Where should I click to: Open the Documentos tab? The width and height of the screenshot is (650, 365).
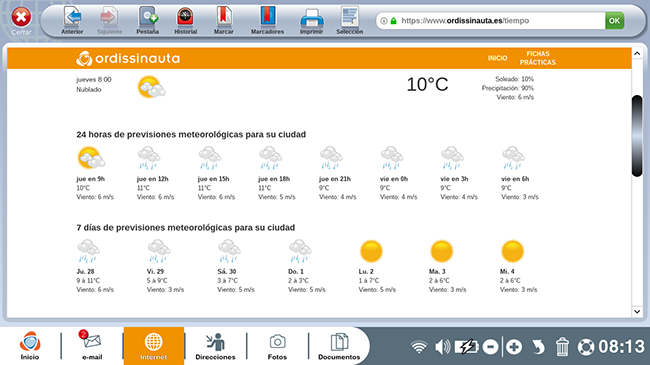tap(339, 346)
